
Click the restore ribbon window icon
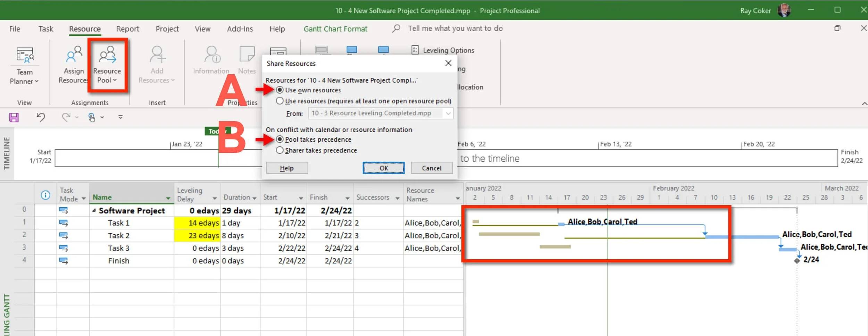click(837, 28)
